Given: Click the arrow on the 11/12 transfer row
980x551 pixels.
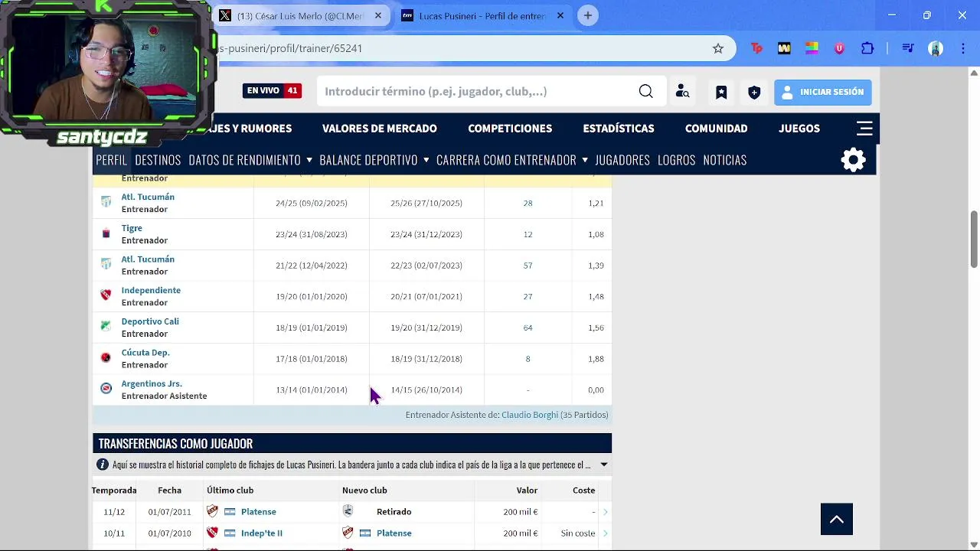Looking at the screenshot, I should point(605,512).
